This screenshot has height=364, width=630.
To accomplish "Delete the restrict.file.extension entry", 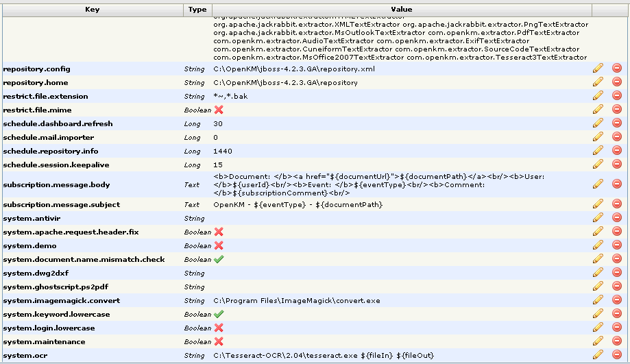I will click(x=617, y=95).
